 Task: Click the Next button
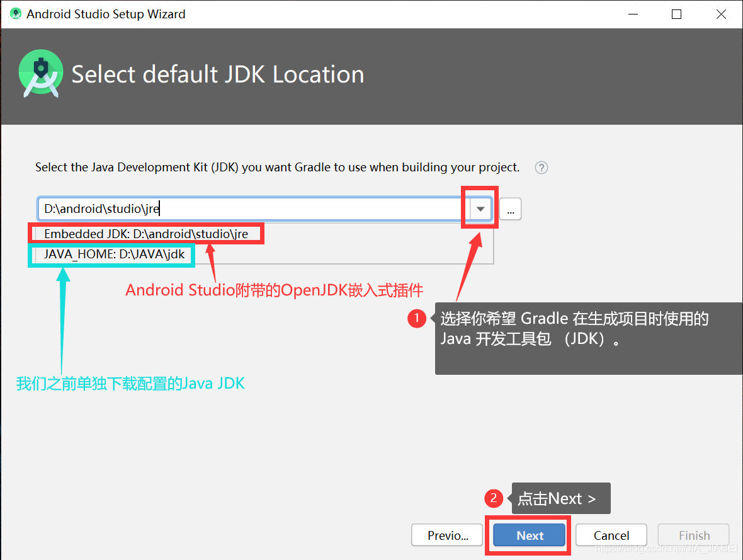(530, 535)
